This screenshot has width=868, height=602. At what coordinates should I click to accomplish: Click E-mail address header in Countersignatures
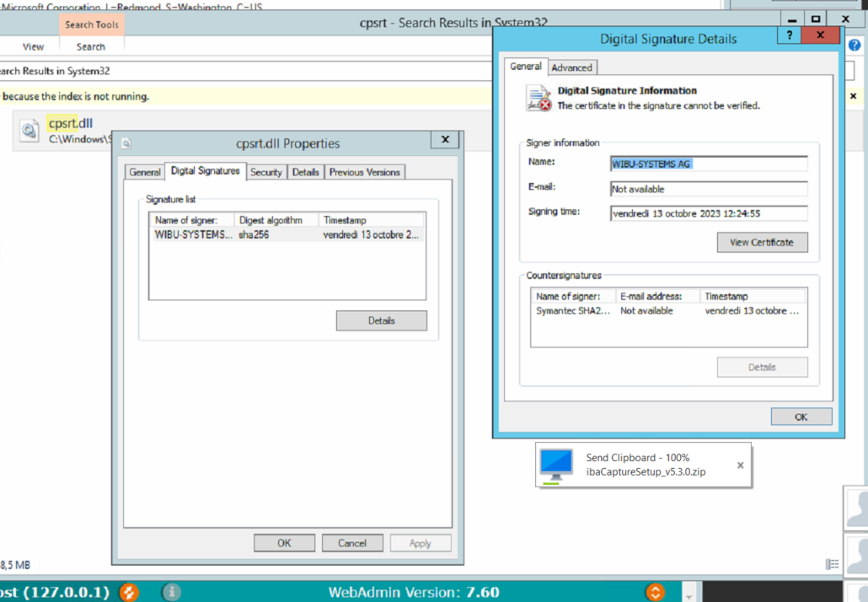coord(657,296)
